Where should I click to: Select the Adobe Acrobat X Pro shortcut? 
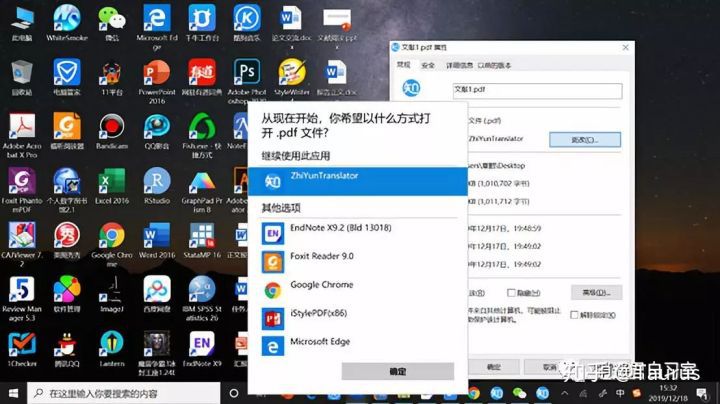point(22,136)
